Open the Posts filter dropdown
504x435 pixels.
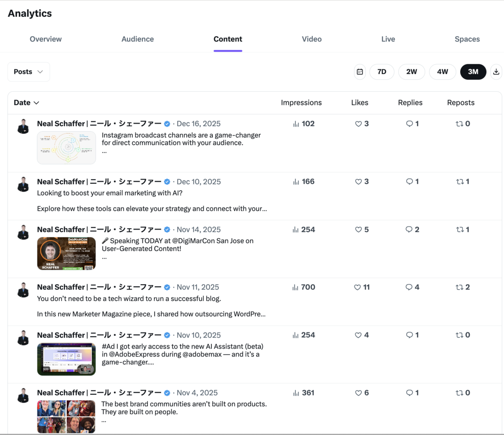pos(28,71)
